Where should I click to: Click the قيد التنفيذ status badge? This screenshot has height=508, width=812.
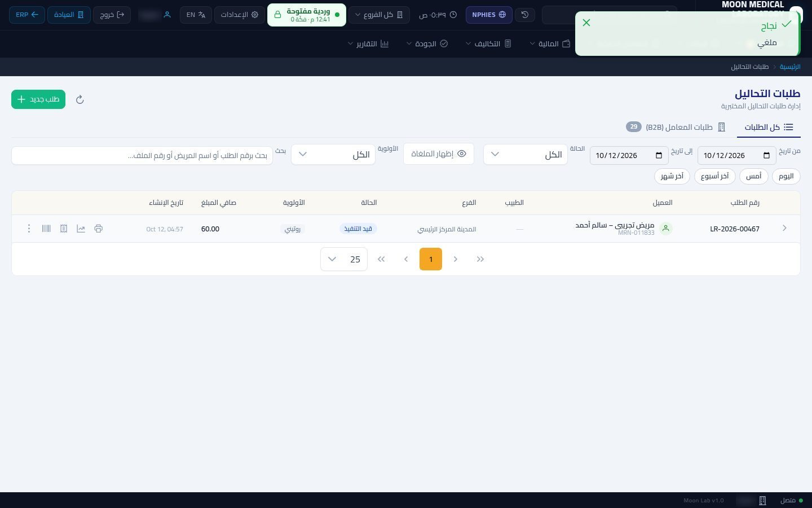(x=358, y=229)
